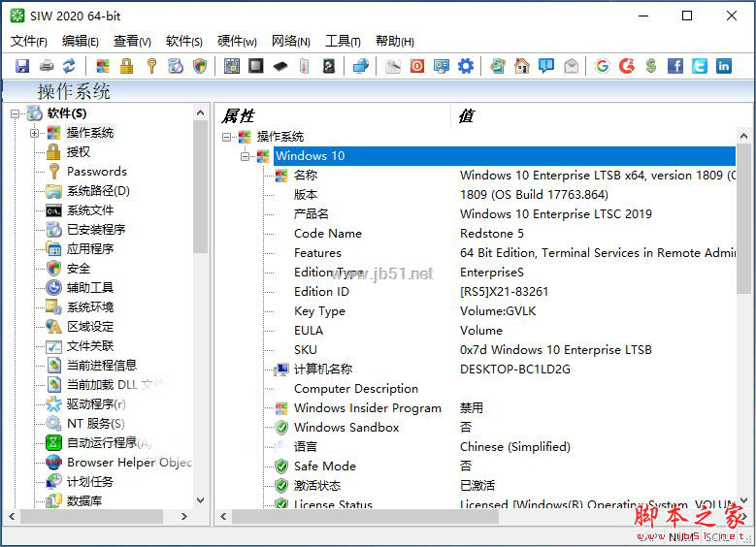
Task: Select 自动运行程序 in the tree
Action: point(109,443)
